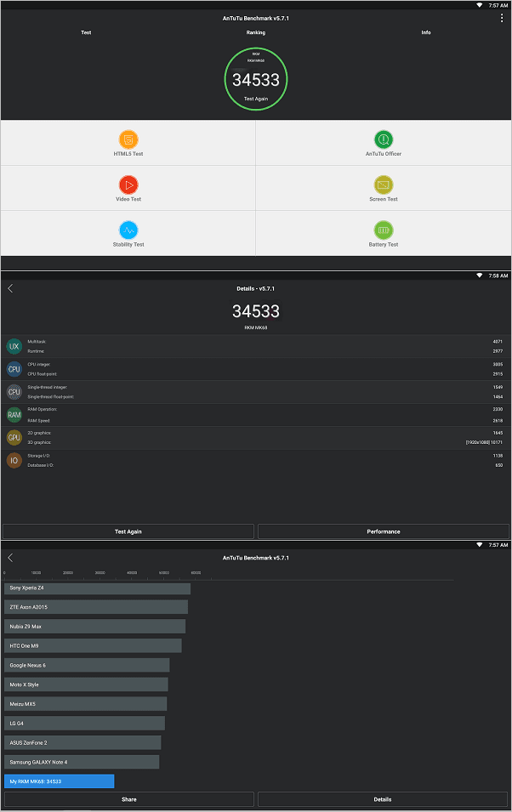Select the gray single-thread CPU icon

click(14, 392)
